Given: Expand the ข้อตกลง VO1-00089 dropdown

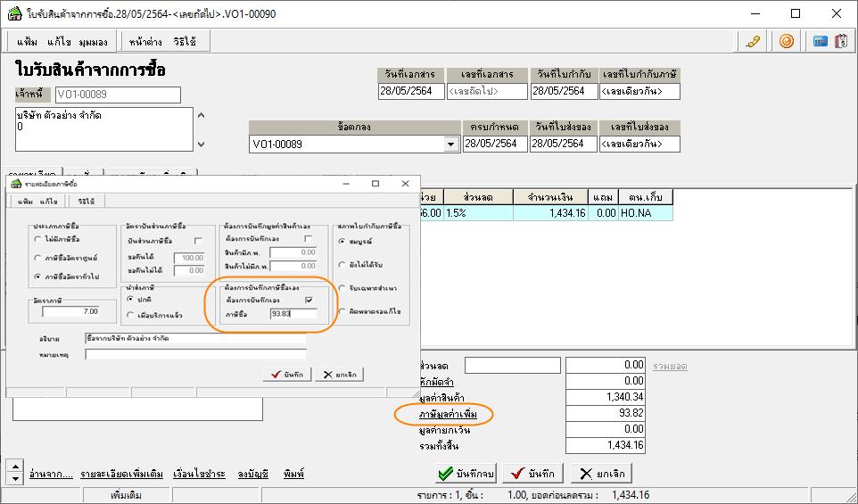Looking at the screenshot, I should (451, 145).
